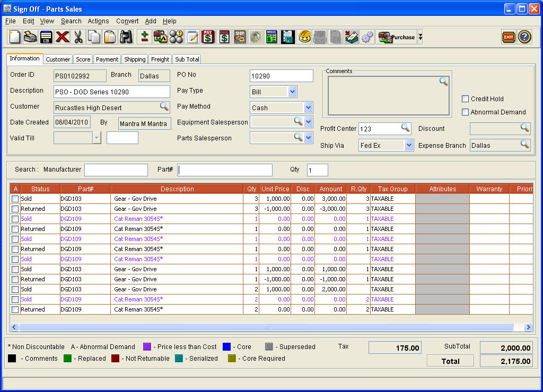Click the blue gears toolbar icon

tap(367, 37)
